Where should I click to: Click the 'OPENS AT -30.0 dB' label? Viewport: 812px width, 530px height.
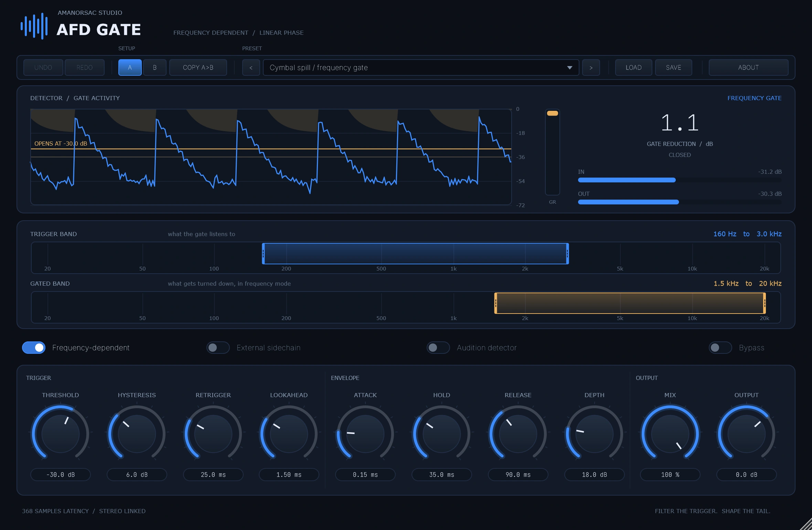(x=61, y=144)
